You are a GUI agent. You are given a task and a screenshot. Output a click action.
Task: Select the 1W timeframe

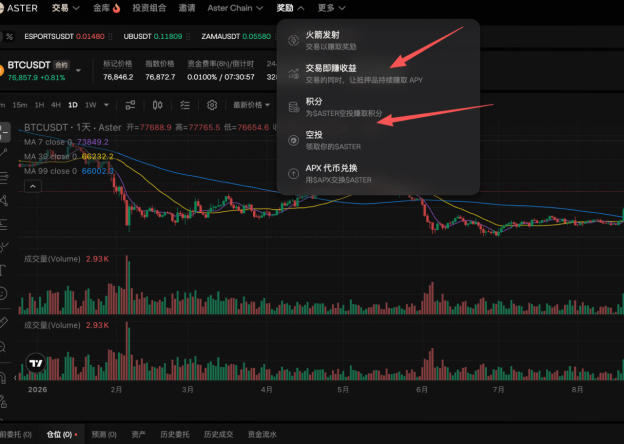tap(91, 105)
